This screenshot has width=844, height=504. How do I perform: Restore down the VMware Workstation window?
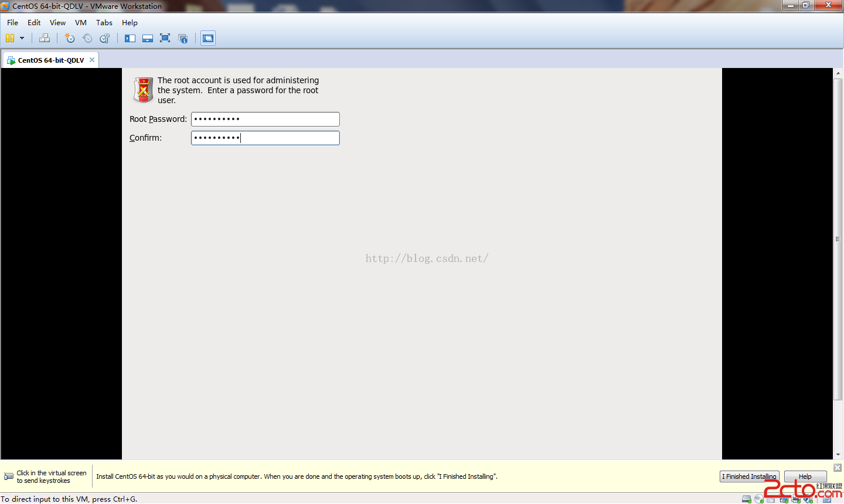pyautogui.click(x=806, y=5)
